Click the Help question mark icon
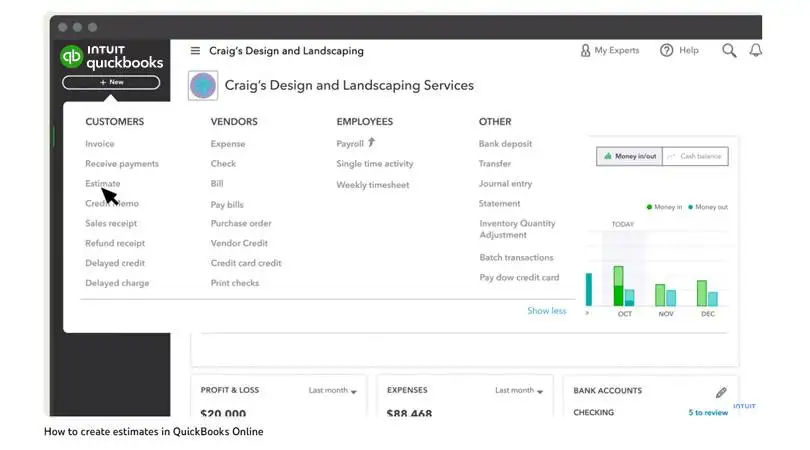The width and height of the screenshot is (810, 450). click(x=666, y=50)
